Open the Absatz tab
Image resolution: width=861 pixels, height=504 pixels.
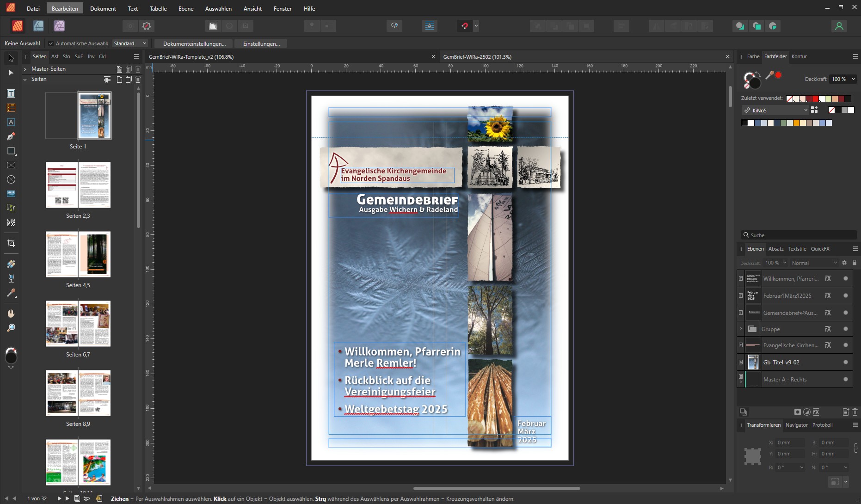pyautogui.click(x=776, y=249)
